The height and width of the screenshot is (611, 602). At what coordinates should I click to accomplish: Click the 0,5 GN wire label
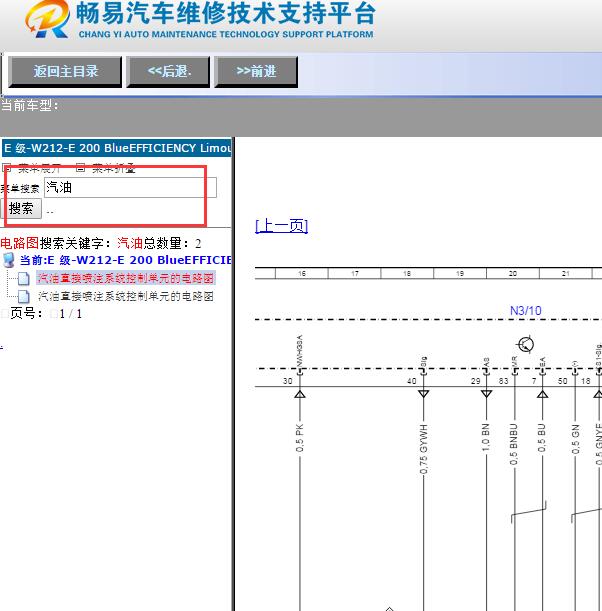click(x=576, y=439)
